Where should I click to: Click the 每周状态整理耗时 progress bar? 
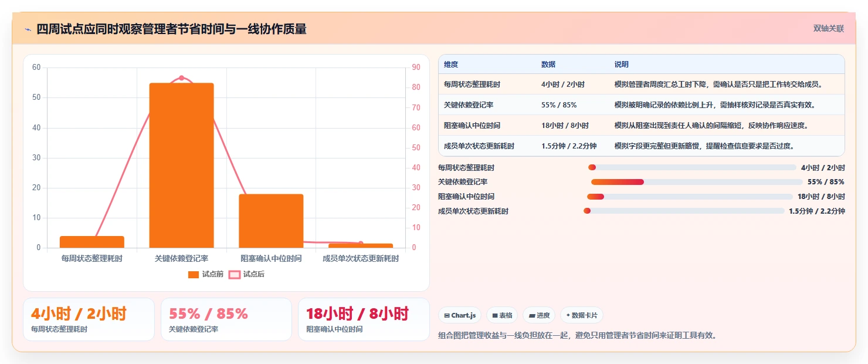(692, 168)
